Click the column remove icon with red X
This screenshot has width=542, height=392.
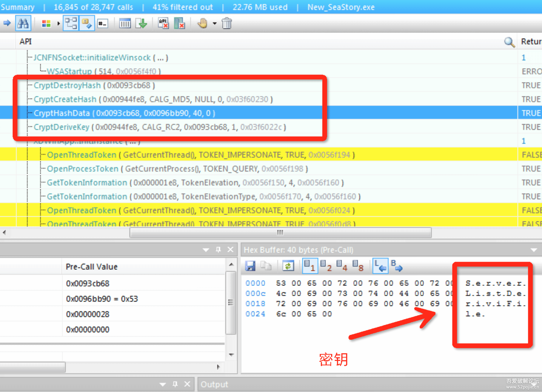[179, 23]
